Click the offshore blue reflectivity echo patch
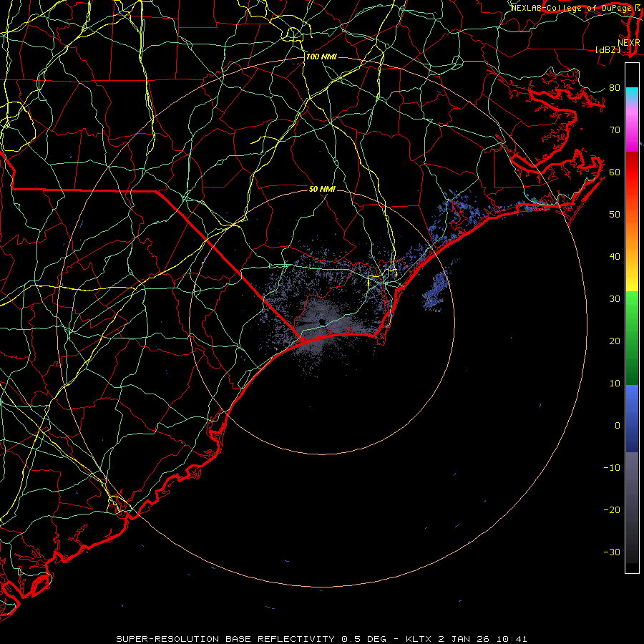Screen dimensions: 644x644 pyautogui.click(x=436, y=291)
